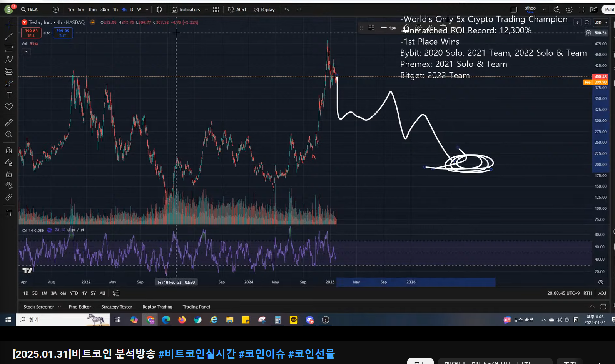This screenshot has width=615, height=364.
Task: Open Windows search box
Action: tap(63, 320)
